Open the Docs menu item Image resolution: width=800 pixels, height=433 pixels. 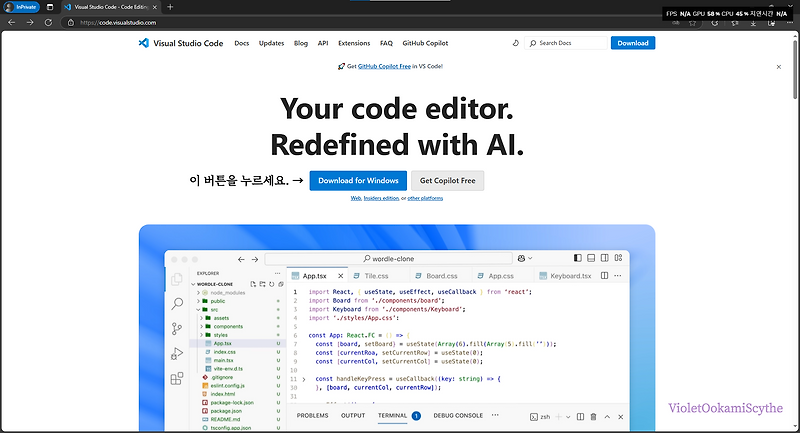242,43
